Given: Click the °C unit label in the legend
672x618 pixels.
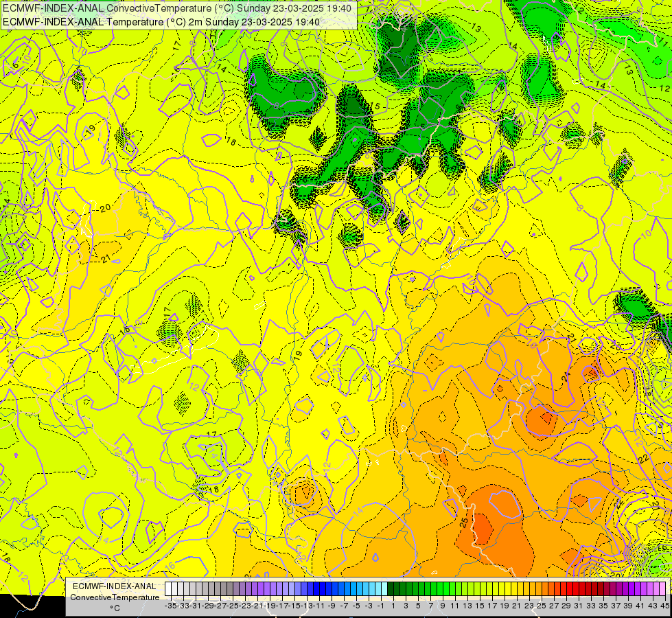Looking at the screenshot, I should click(115, 608).
